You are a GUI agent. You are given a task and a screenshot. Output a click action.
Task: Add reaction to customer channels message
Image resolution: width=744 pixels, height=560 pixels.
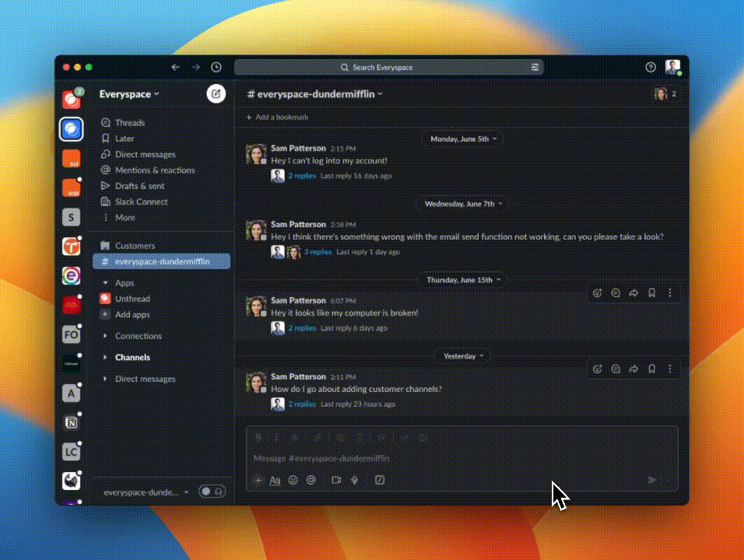click(598, 369)
